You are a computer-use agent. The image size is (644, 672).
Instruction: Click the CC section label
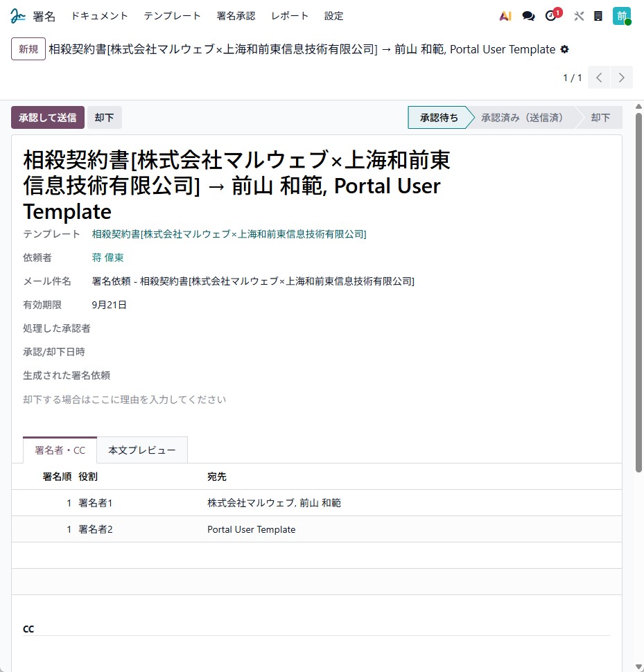(x=28, y=629)
